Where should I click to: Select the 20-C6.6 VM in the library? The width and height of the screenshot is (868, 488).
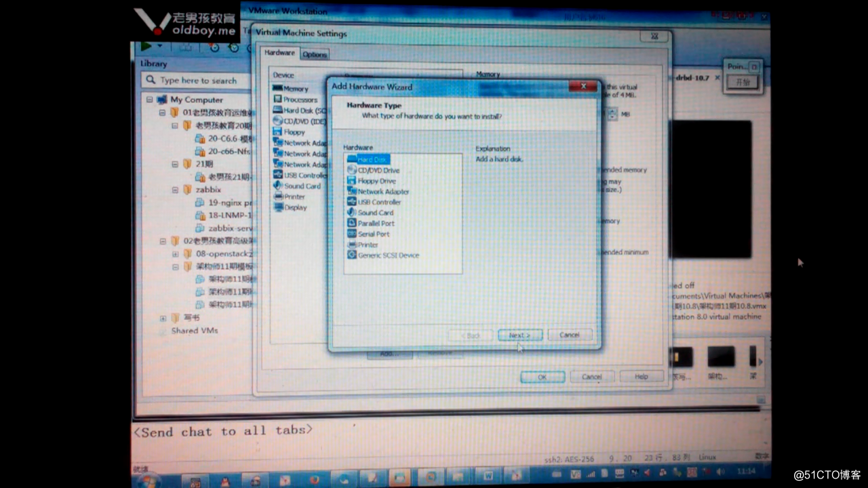[224, 138]
